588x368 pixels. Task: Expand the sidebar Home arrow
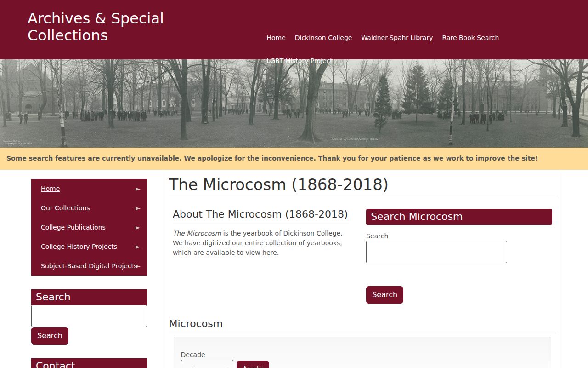tap(138, 189)
